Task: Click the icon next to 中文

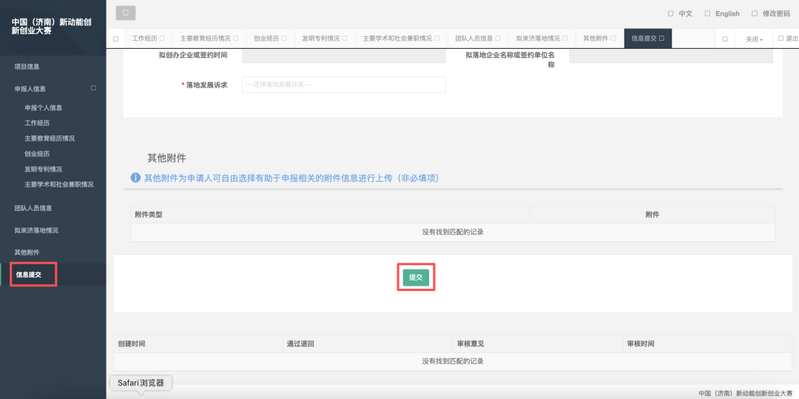Action: tap(671, 14)
